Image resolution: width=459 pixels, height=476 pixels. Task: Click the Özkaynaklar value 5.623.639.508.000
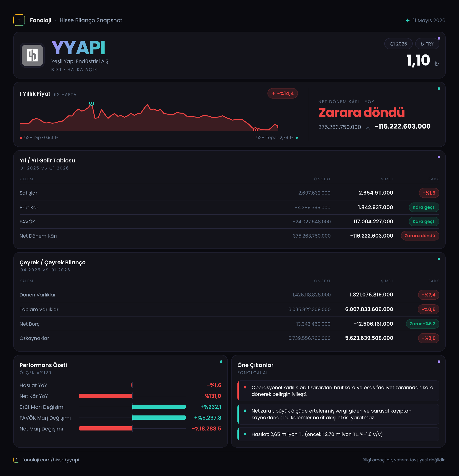tap(369, 338)
